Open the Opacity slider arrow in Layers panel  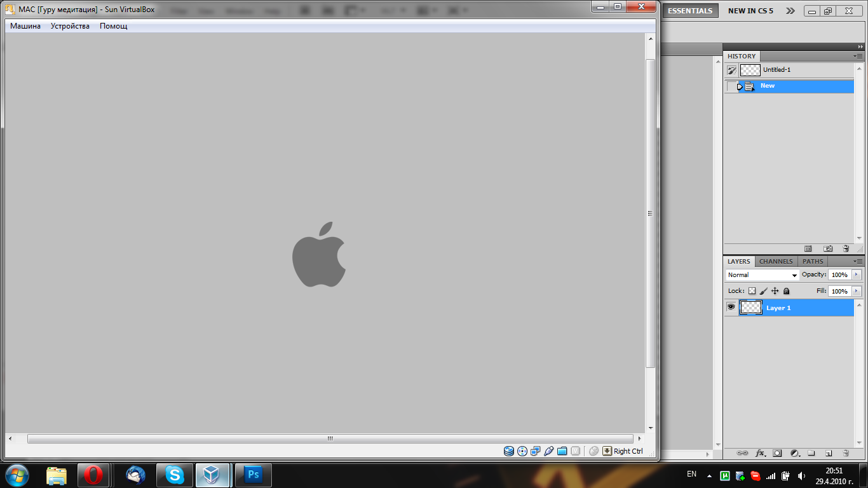[x=857, y=274]
